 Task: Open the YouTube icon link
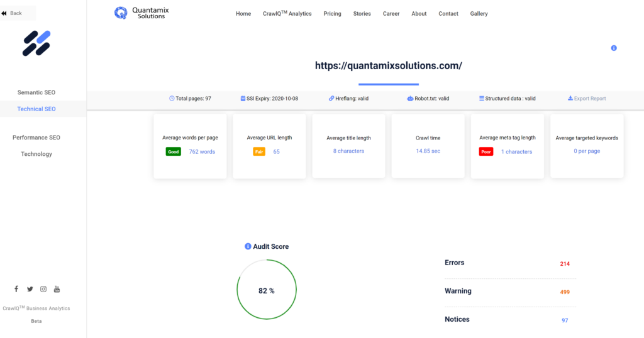[x=57, y=289]
